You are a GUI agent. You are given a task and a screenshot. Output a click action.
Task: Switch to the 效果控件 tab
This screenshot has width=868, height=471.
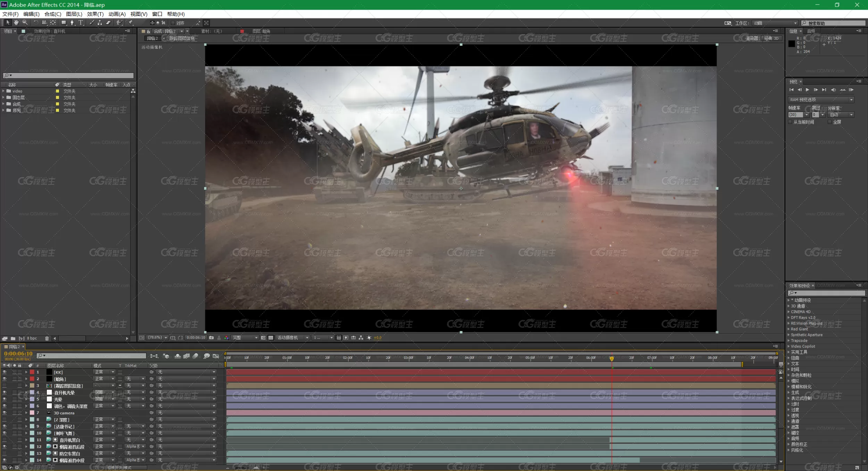coord(49,31)
